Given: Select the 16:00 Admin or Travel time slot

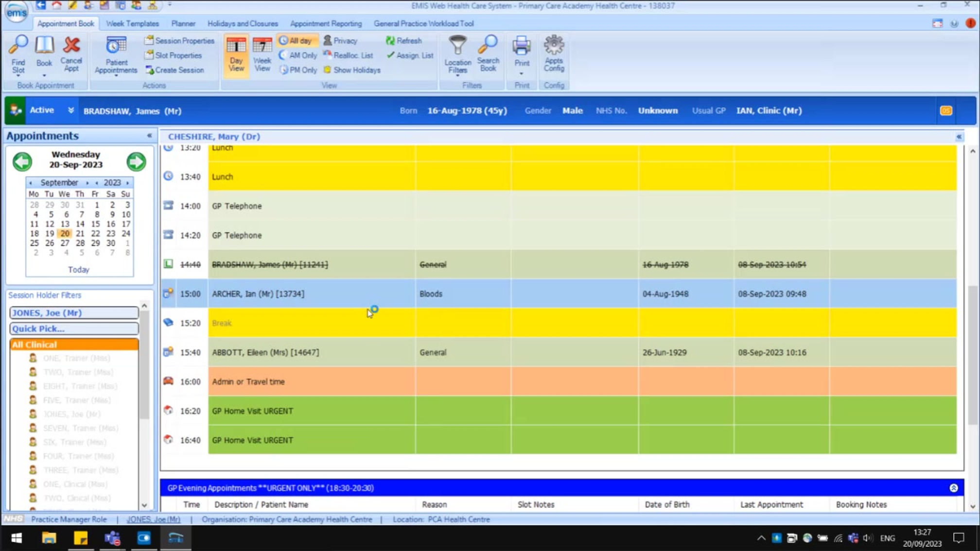Looking at the screenshot, I should 558,381.
